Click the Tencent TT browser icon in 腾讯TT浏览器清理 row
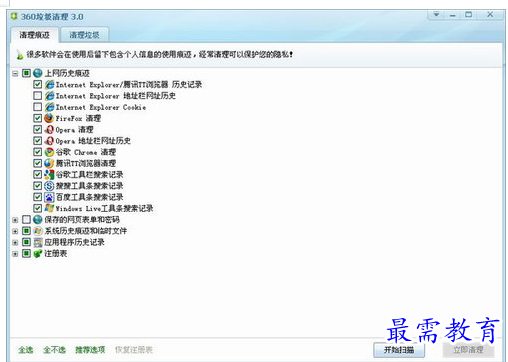Viewport: 508px width, 362px height. pos(49,163)
